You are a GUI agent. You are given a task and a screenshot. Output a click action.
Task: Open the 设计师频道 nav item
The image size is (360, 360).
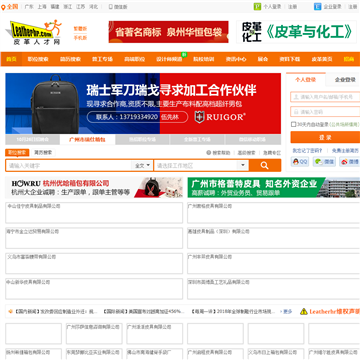169,59
